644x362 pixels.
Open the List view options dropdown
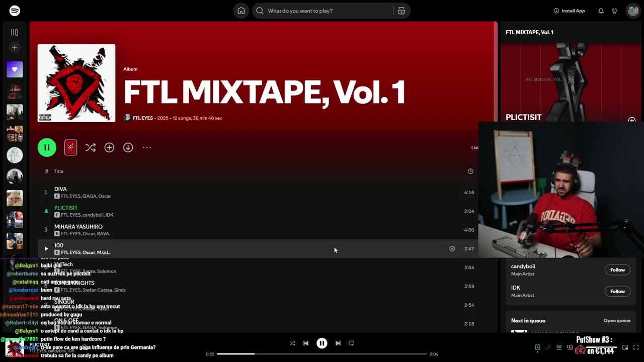click(x=474, y=147)
